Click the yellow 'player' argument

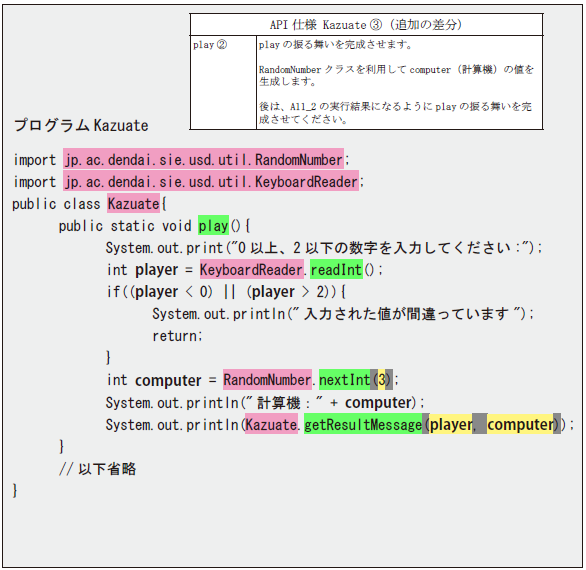pyautogui.click(x=451, y=424)
